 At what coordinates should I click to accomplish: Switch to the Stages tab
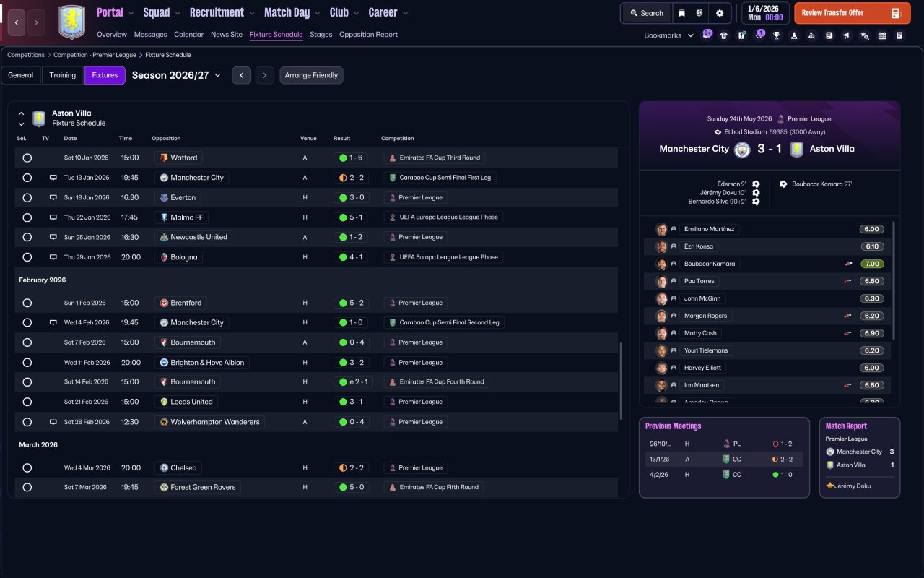[x=321, y=35]
